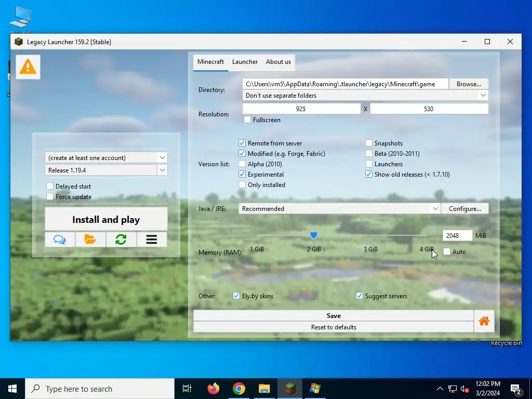The height and width of the screenshot is (399, 532).
Task: Open Firefox from the taskbar
Action: 214,389
